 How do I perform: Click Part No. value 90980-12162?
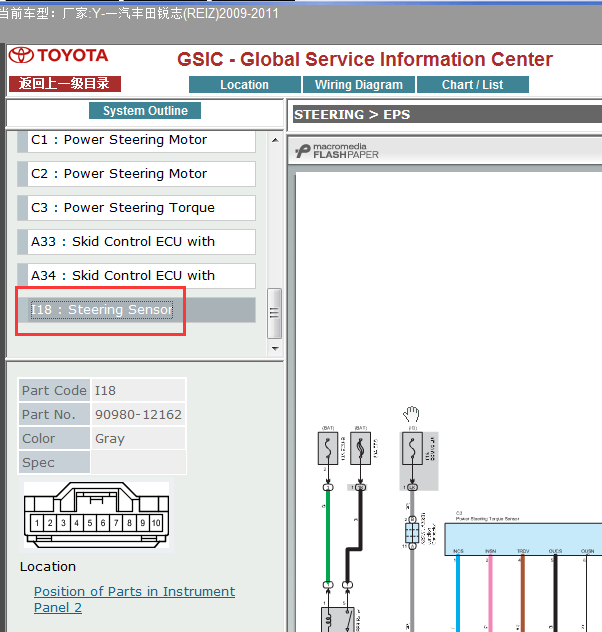(x=138, y=414)
